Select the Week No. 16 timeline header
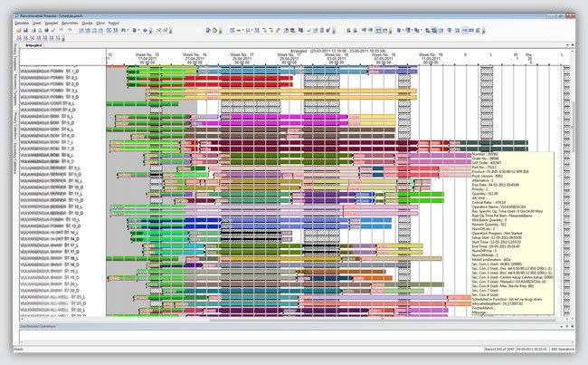The height and width of the screenshot is (365, 588). (193, 55)
